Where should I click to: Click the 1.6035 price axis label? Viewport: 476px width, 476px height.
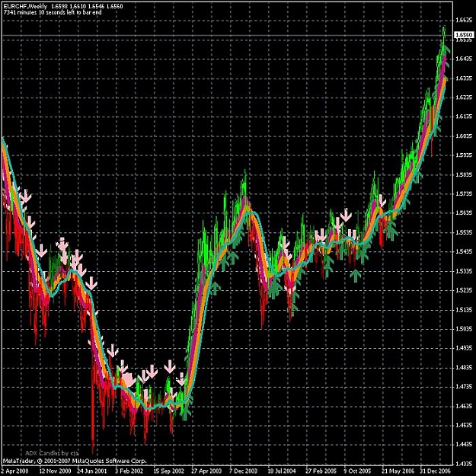[464, 136]
